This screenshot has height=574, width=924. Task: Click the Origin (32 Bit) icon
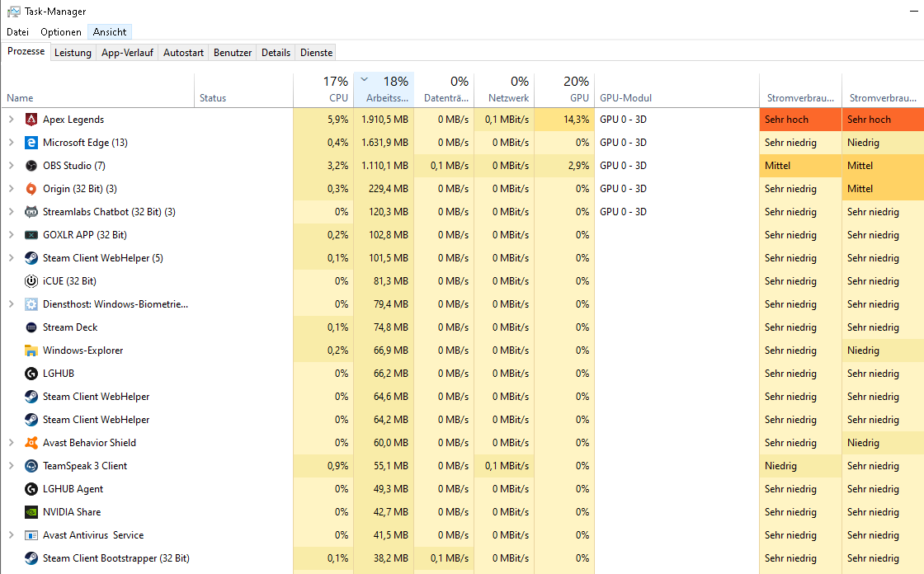(31, 189)
